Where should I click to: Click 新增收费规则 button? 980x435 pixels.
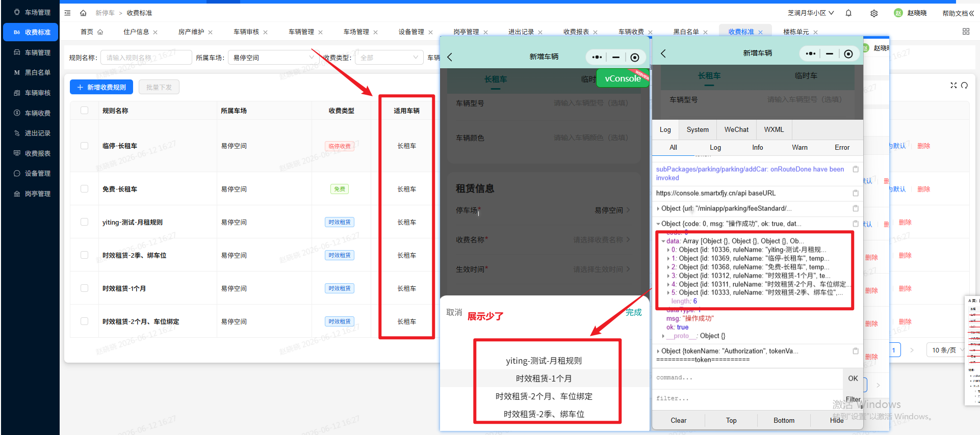coord(101,87)
